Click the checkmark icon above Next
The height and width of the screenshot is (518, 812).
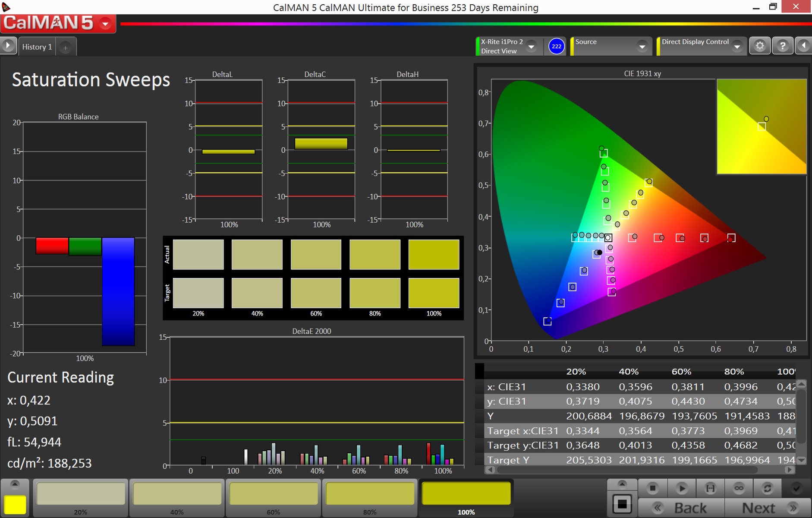(796, 488)
